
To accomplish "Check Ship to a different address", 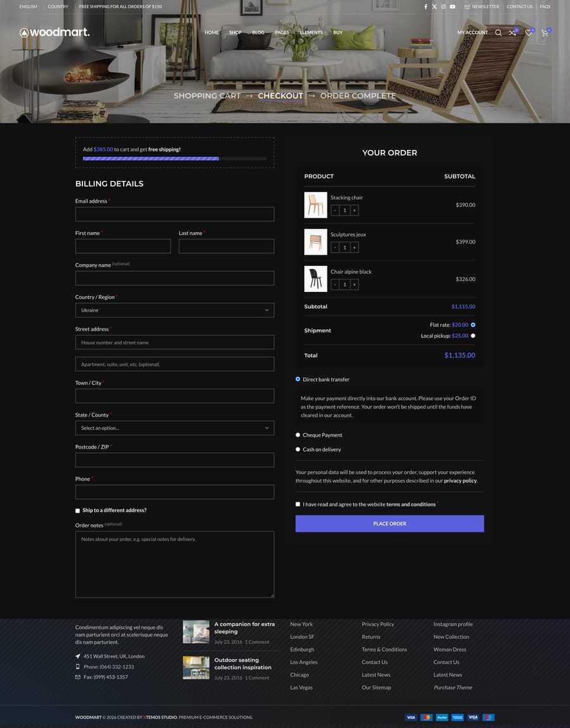I will (x=77, y=511).
